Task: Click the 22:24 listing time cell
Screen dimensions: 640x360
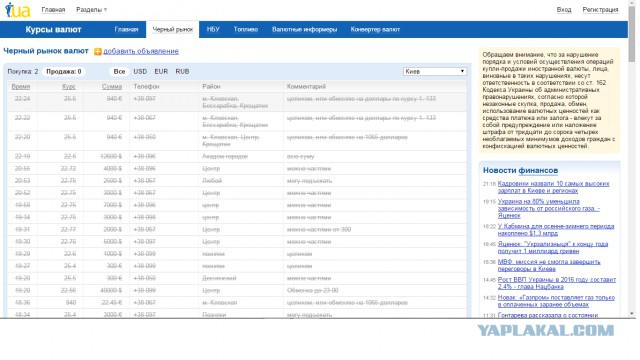Action: click(x=22, y=98)
